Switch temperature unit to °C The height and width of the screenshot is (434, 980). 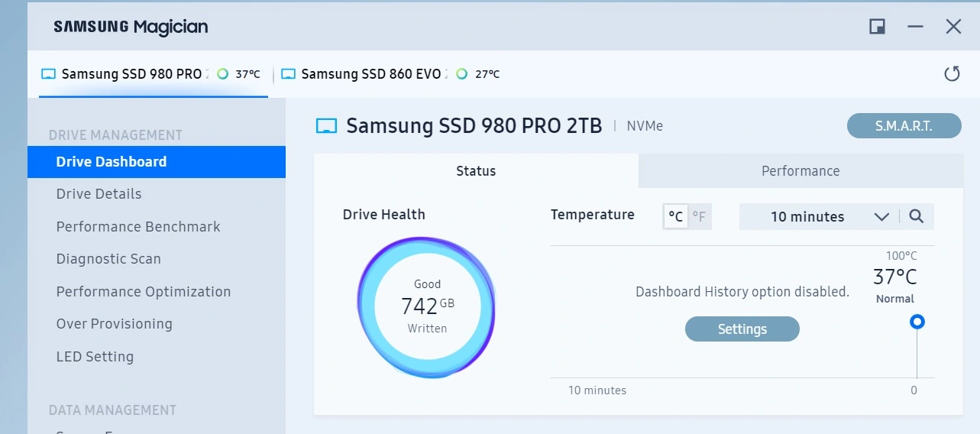click(x=676, y=216)
